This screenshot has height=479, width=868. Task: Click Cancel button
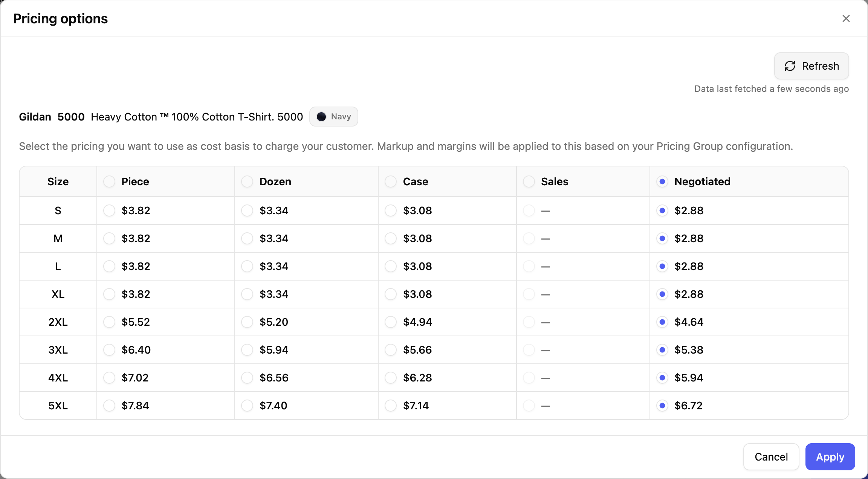click(x=771, y=457)
